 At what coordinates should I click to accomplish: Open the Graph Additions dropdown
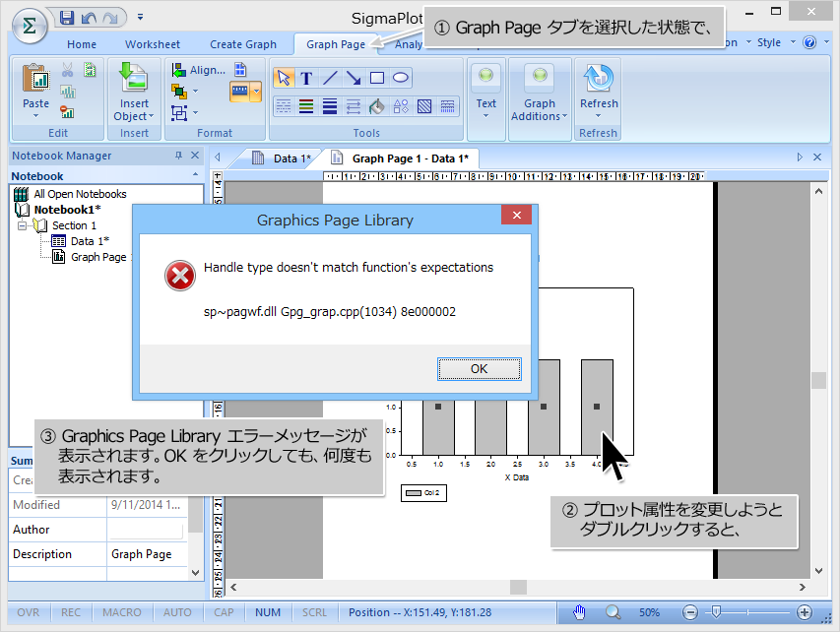pos(564,116)
